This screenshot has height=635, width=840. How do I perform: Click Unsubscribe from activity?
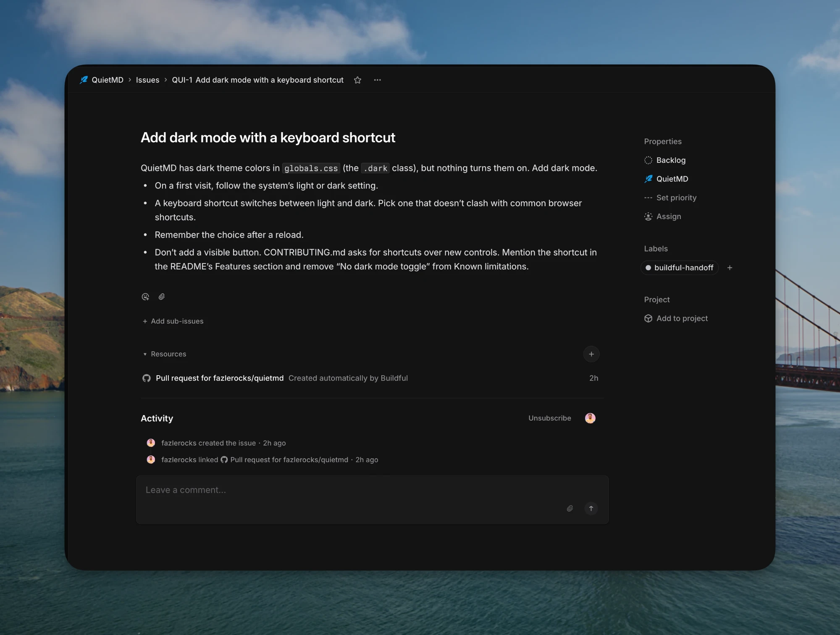coord(550,418)
